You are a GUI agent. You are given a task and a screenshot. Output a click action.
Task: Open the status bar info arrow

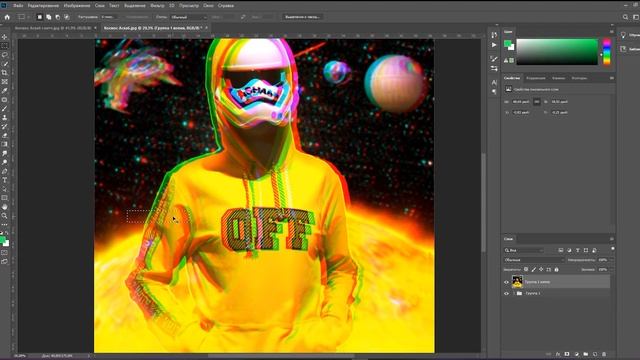tap(88, 356)
